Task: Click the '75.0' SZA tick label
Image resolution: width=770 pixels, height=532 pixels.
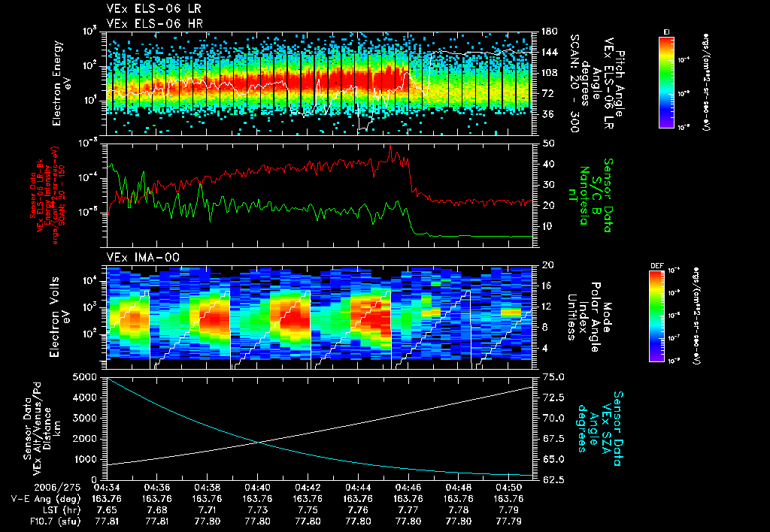Action: pos(553,377)
